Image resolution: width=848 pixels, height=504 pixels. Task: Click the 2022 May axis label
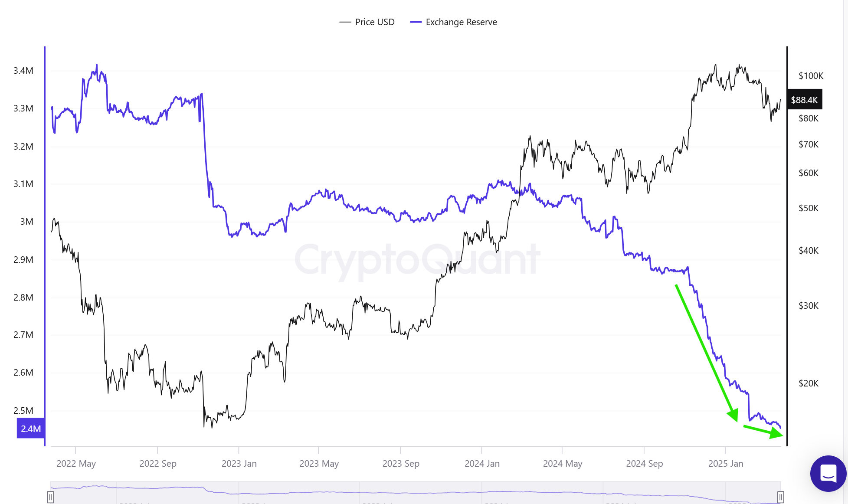click(x=76, y=464)
